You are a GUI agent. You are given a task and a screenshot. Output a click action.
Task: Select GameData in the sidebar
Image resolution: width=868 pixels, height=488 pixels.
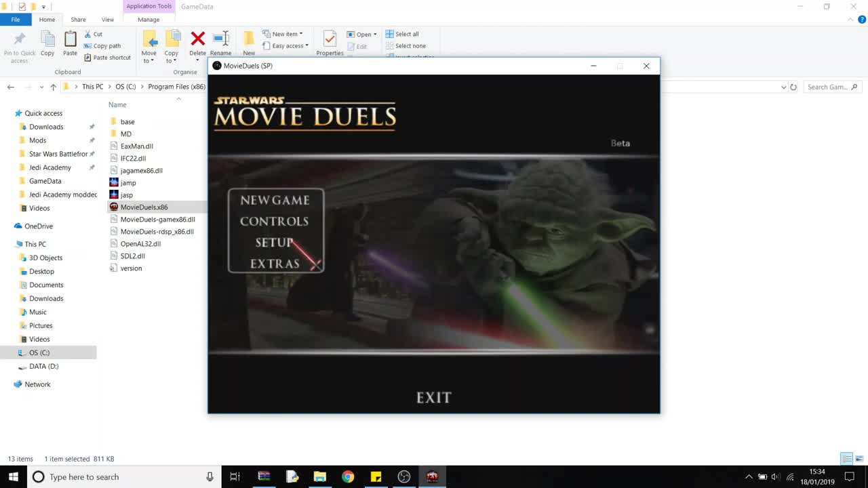click(x=45, y=181)
